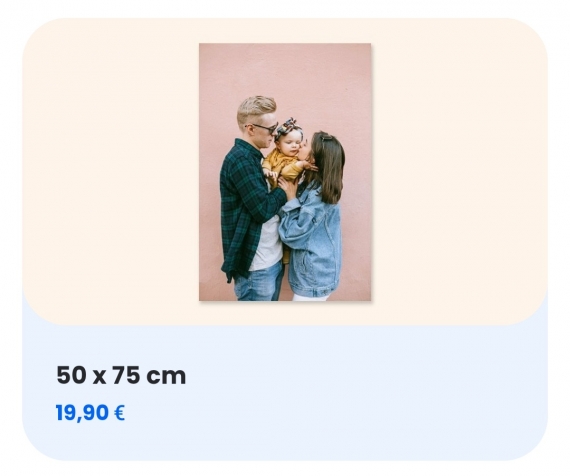Open the family photo poster thumbnail

(x=285, y=172)
